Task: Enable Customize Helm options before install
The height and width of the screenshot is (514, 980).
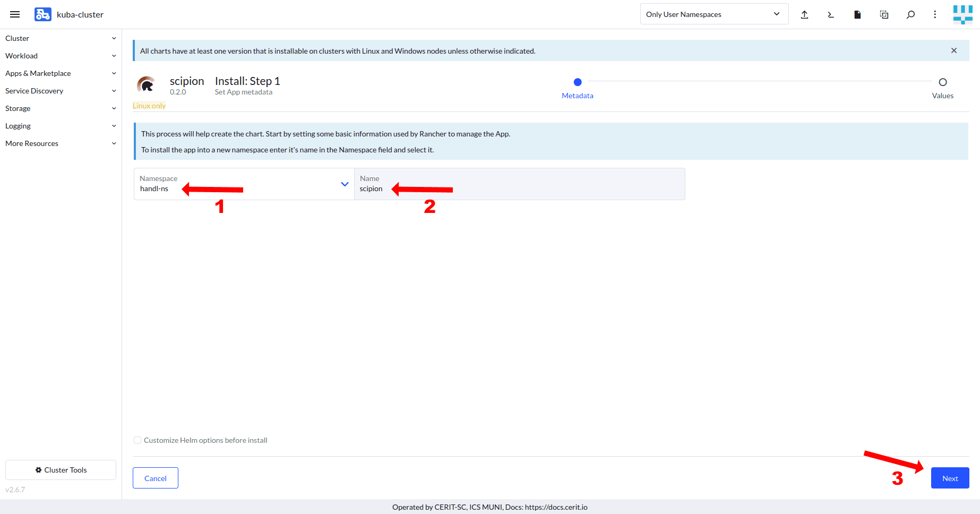Action: (137, 440)
